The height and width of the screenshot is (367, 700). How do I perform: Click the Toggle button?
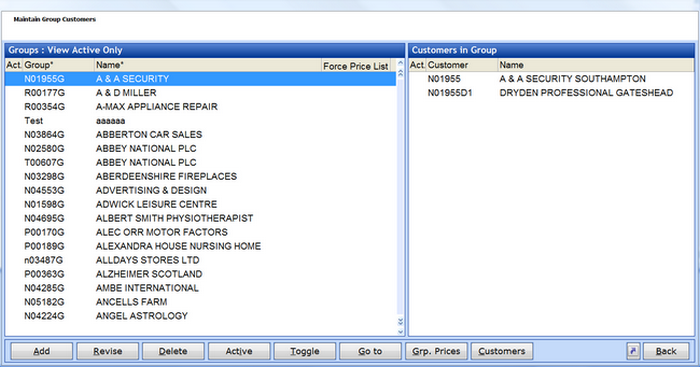pyautogui.click(x=304, y=351)
